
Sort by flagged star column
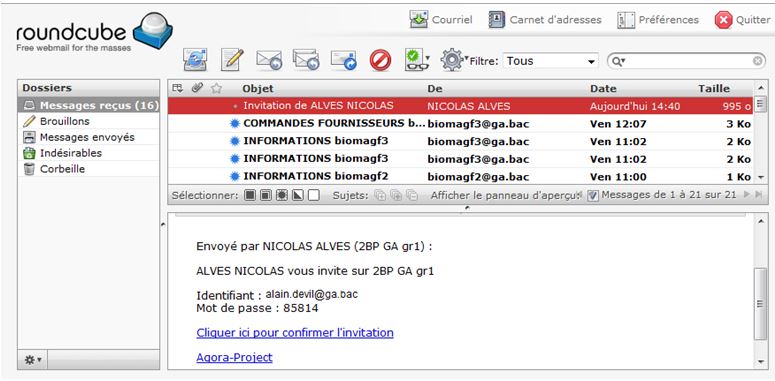(216, 88)
